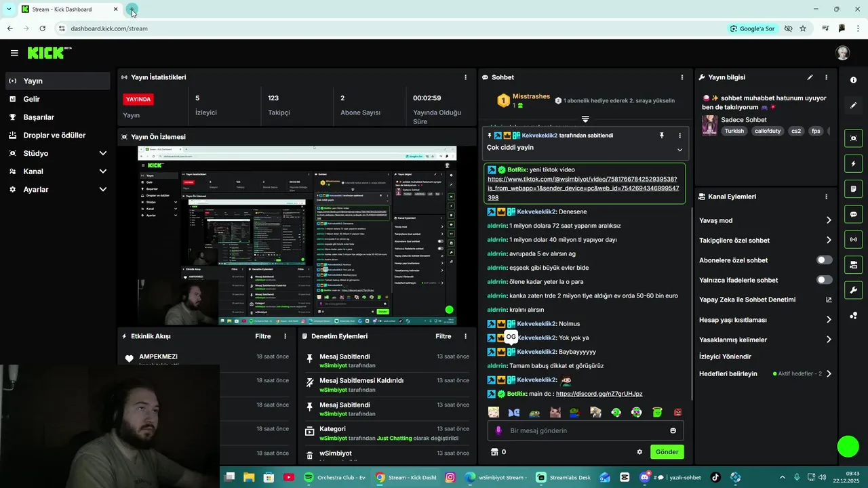Toggle the wrench widget icon in right rail
The image size is (868, 488).
tap(853, 290)
